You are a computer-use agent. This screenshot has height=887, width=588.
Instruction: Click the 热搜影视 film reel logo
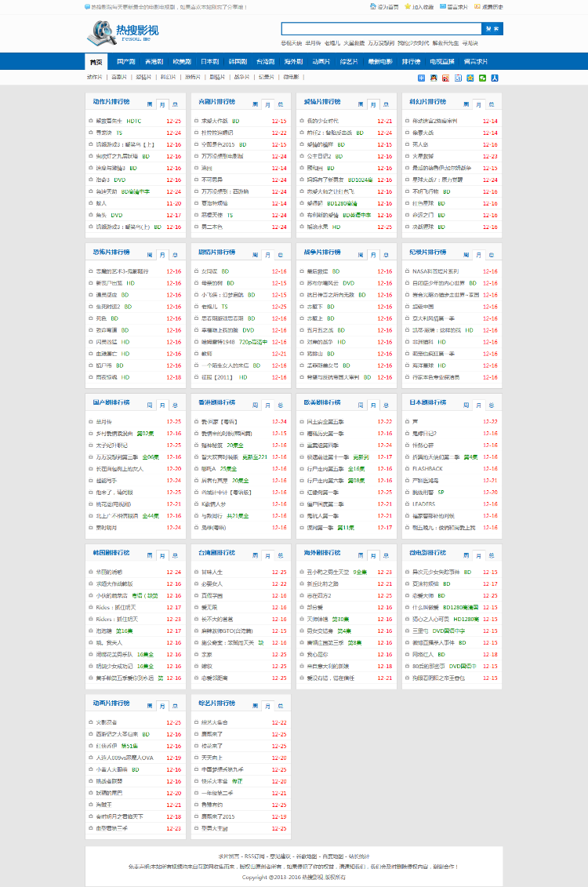(122, 32)
